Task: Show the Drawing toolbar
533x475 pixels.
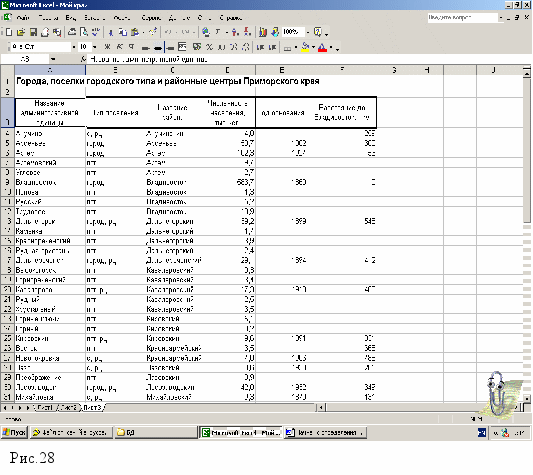Action: (x=275, y=32)
